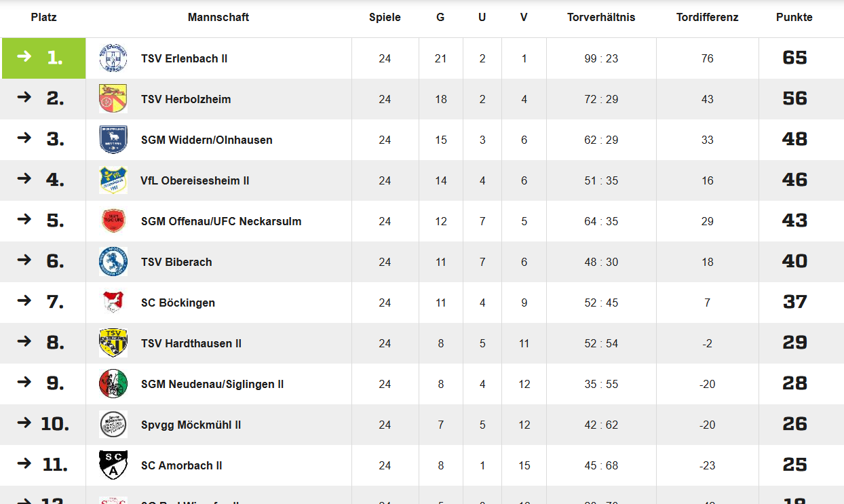
Task: Click the VfL Obereisesheim II club logo
Action: click(x=113, y=180)
